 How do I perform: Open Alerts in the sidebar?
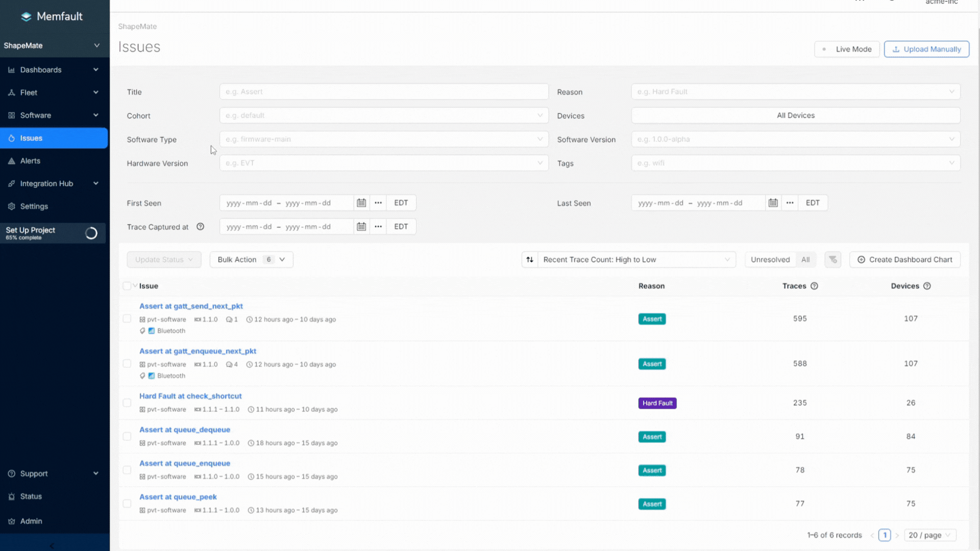coord(30,161)
